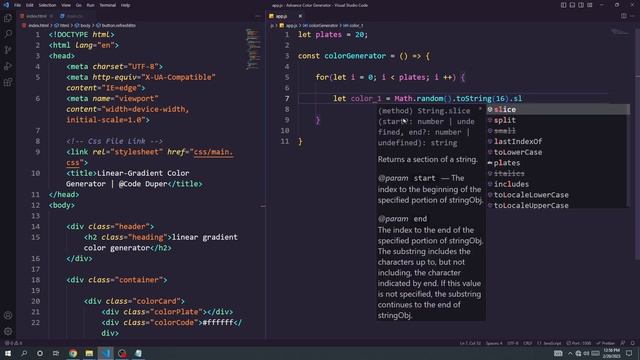Viewport: 640px width, 360px height.
Task: Open the Terminal menu
Action: (x=107, y=5)
